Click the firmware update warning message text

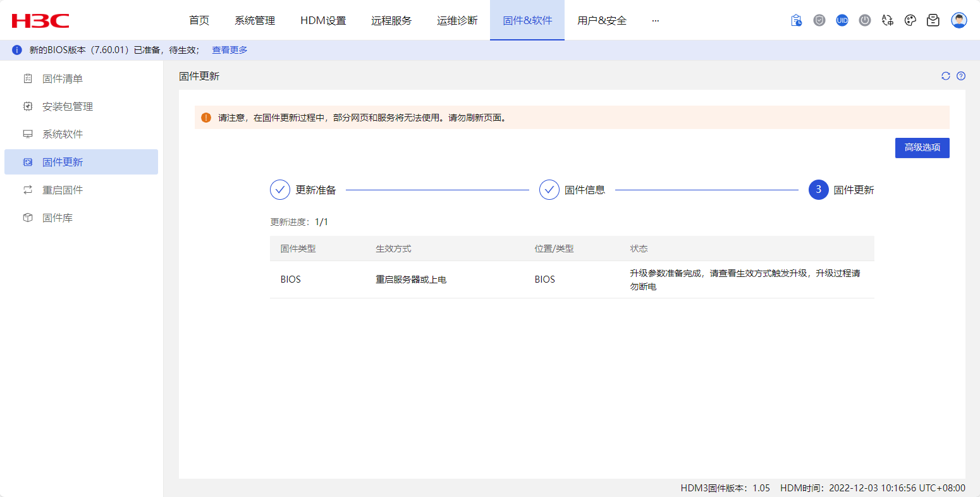[363, 118]
